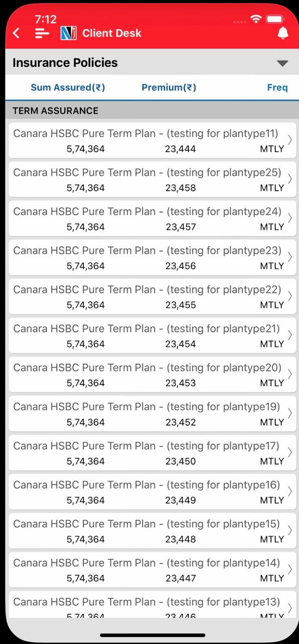Open the plantype16 policy row
This screenshot has width=299, height=644.
coord(153,492)
